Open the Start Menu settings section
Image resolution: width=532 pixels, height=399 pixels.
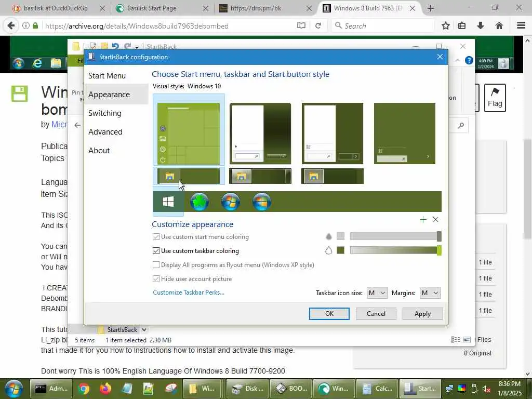(x=107, y=76)
